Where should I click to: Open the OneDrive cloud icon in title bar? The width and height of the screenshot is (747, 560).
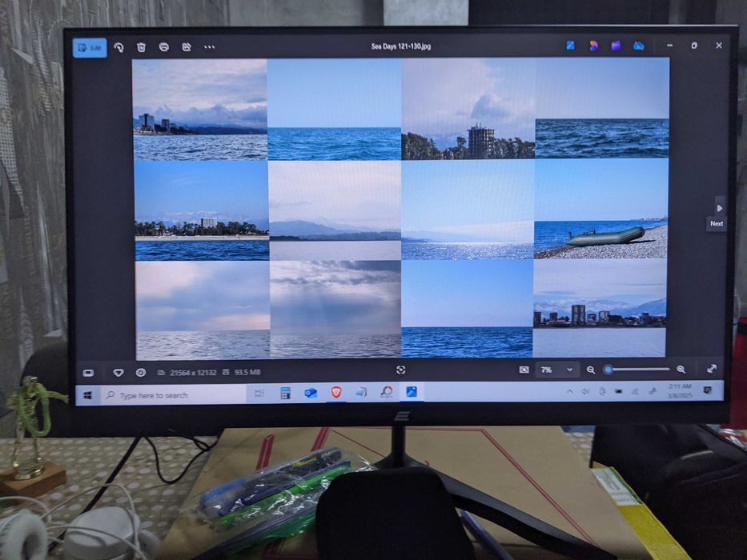pos(639,46)
